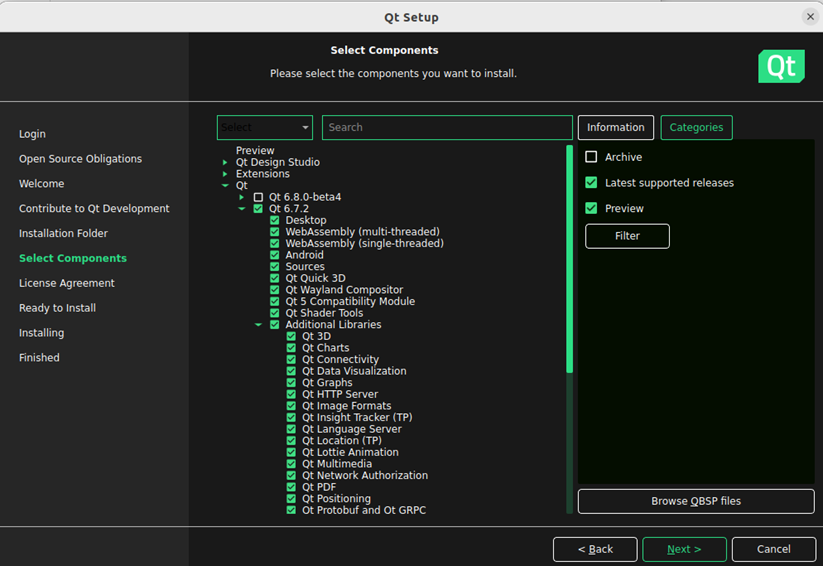Uncheck Qt Connectivity
Image resolution: width=823 pixels, height=566 pixels.
coord(291,360)
